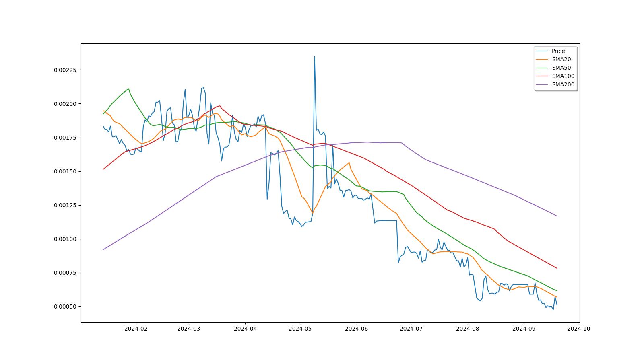This screenshot has width=644, height=362.
Task: Click the 2024-05 x-axis label
Action: (x=300, y=329)
